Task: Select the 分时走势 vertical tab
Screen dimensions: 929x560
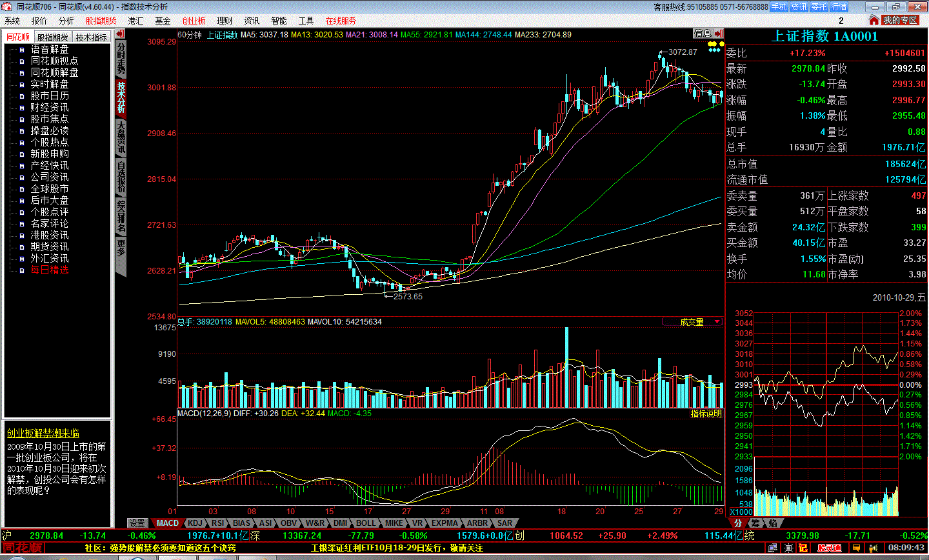Action: pyautogui.click(x=121, y=59)
